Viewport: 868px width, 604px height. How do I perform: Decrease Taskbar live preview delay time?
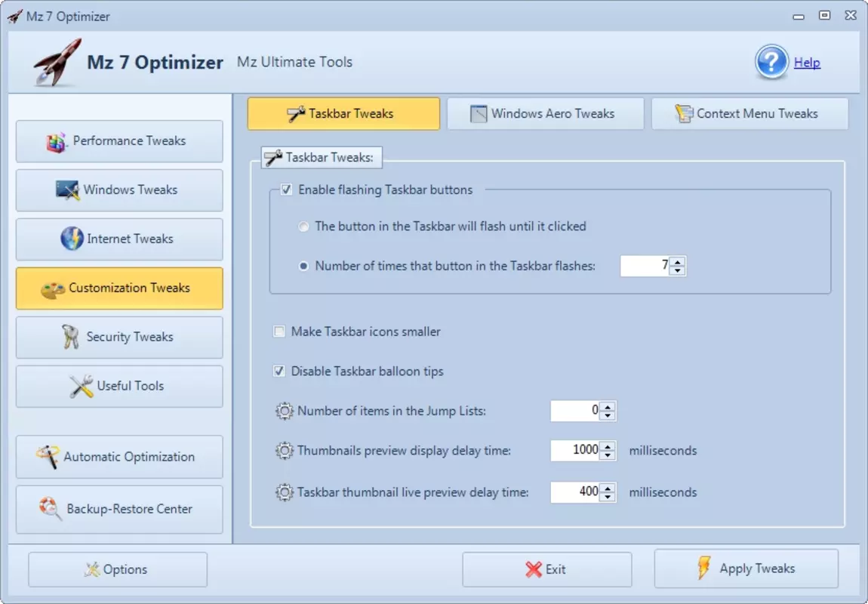608,497
